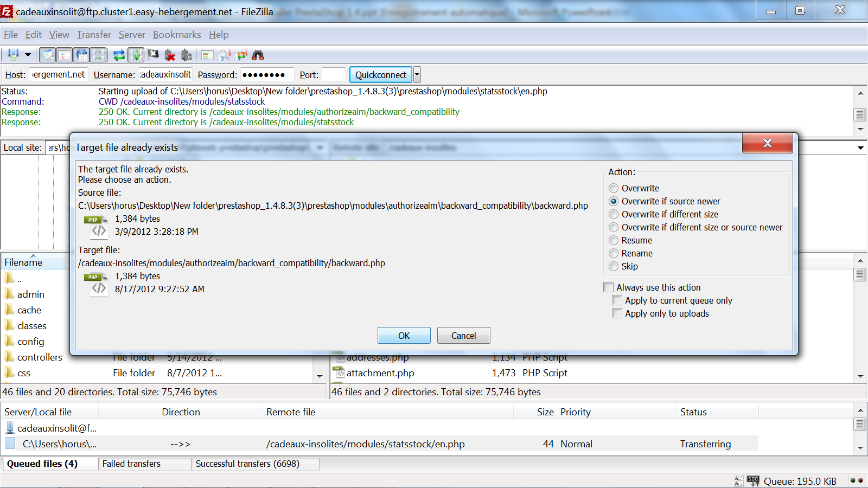
Task: Toggle remote directory tree icon
Action: (x=81, y=55)
